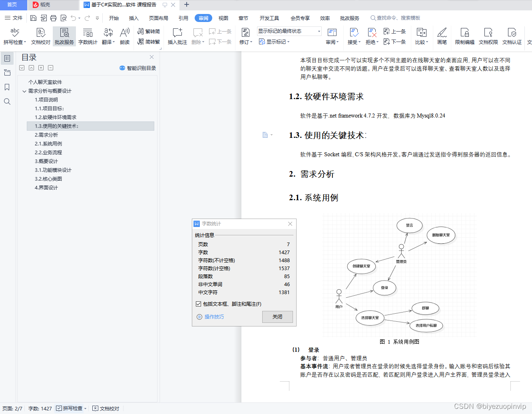The width and height of the screenshot is (532, 414).
Task: Switch to the 视图 ribbon tab
Action: coord(223,18)
